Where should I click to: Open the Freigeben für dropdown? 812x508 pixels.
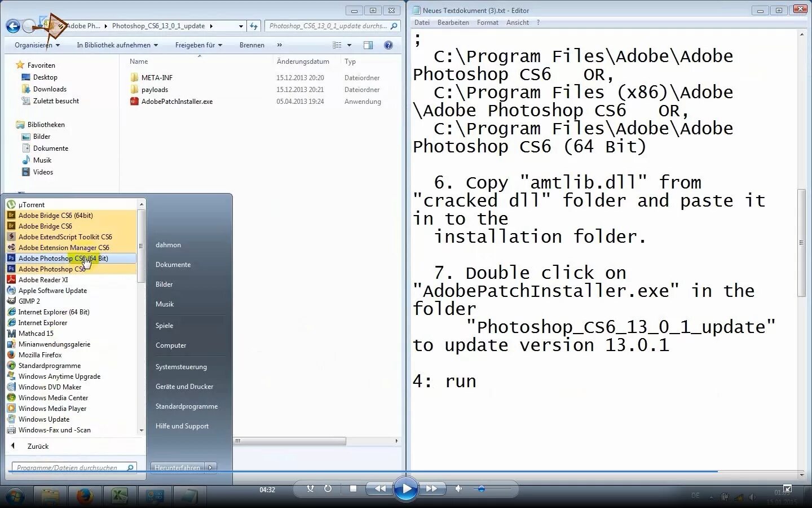pos(198,45)
